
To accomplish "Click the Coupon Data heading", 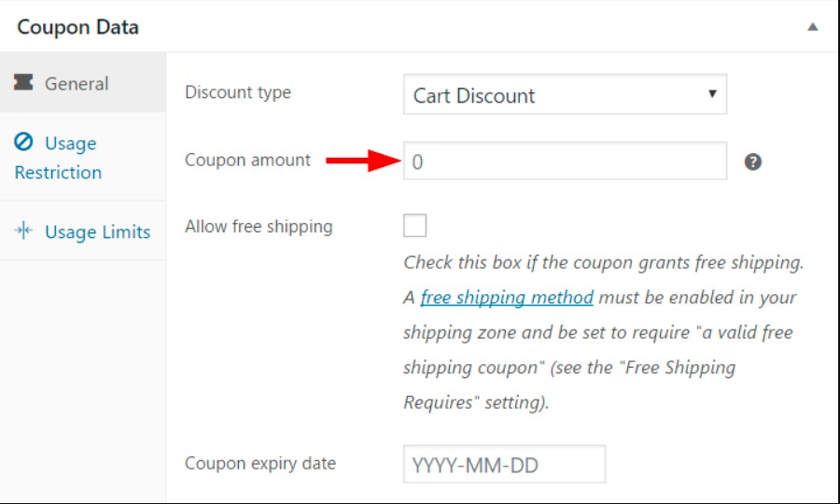I will 77,27.
